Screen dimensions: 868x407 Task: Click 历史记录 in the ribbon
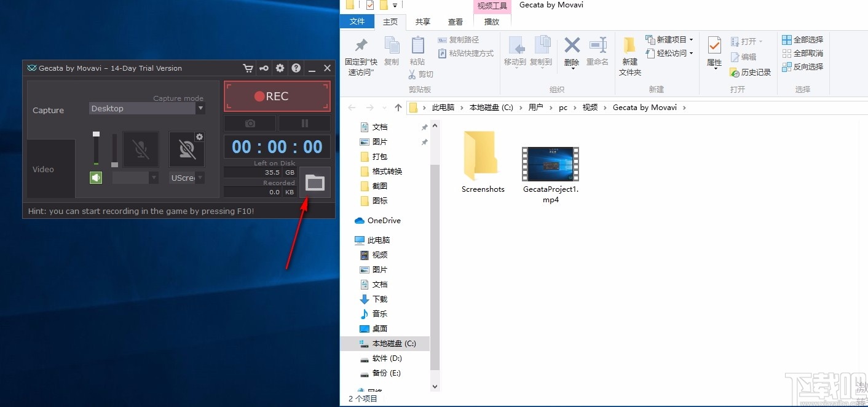click(750, 72)
